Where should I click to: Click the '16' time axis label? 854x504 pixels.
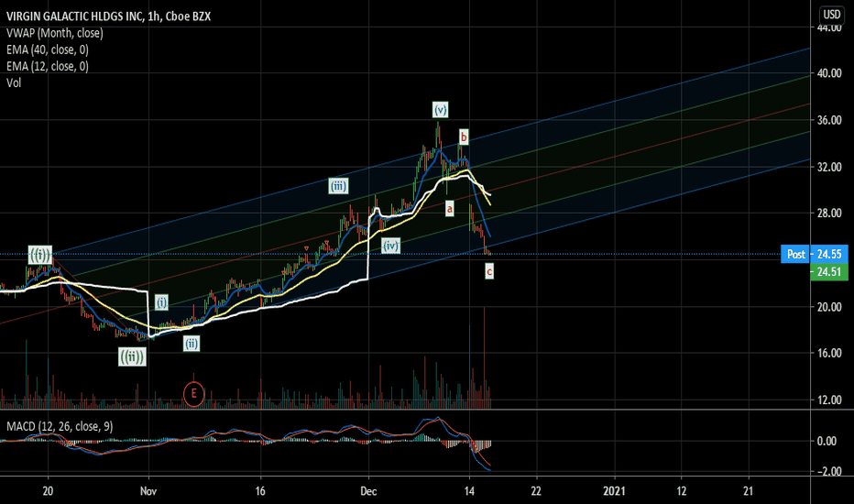click(x=260, y=491)
